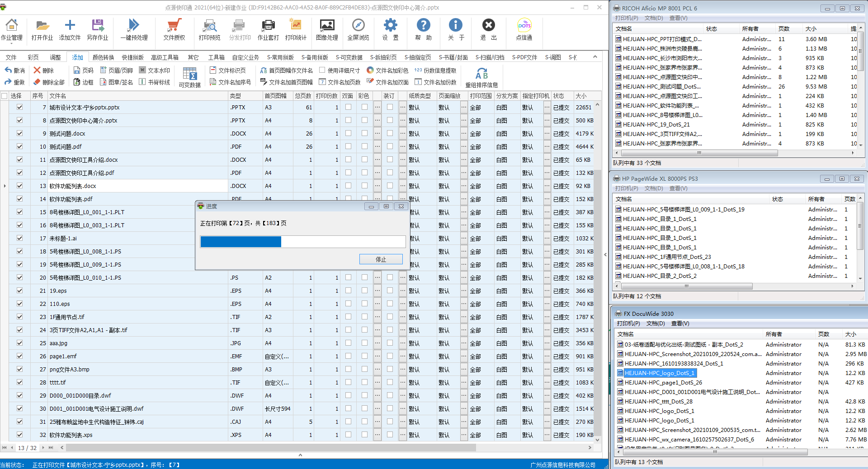Switch to the 颜色转换 ribbon tab
Image resolution: width=868 pixels, height=469 pixels.
coord(103,57)
